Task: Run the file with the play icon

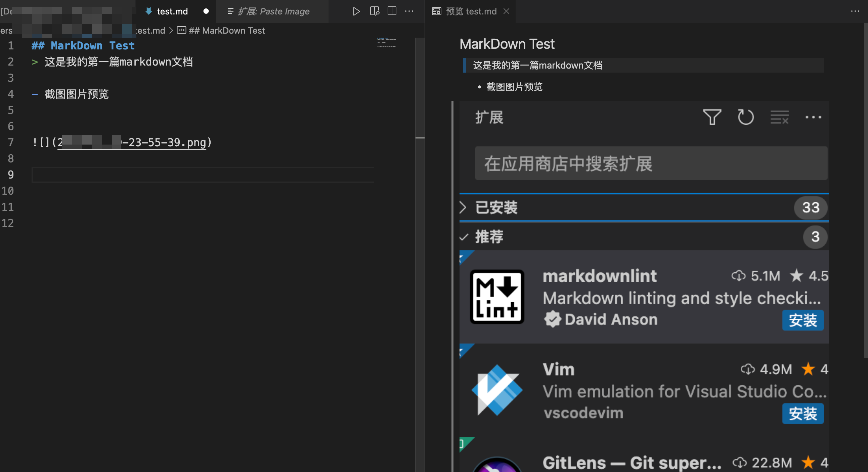Action: (356, 11)
